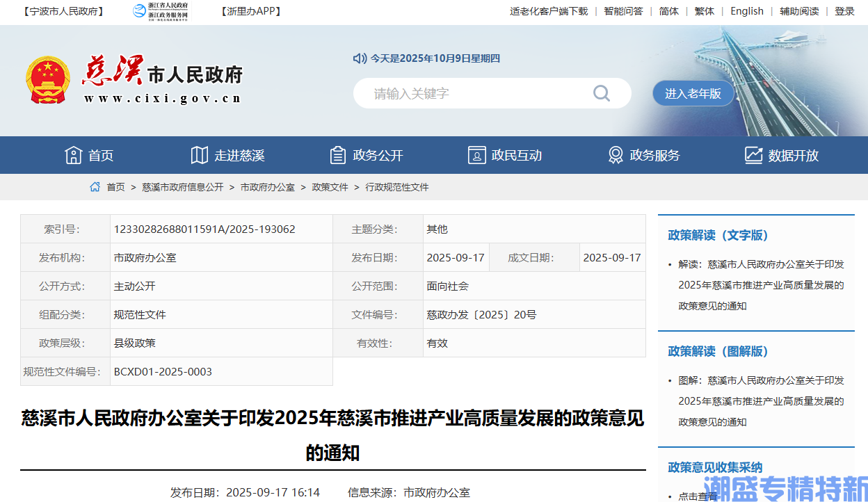
Task: Type in the 请输入关键字 search field
Action: pos(473,93)
